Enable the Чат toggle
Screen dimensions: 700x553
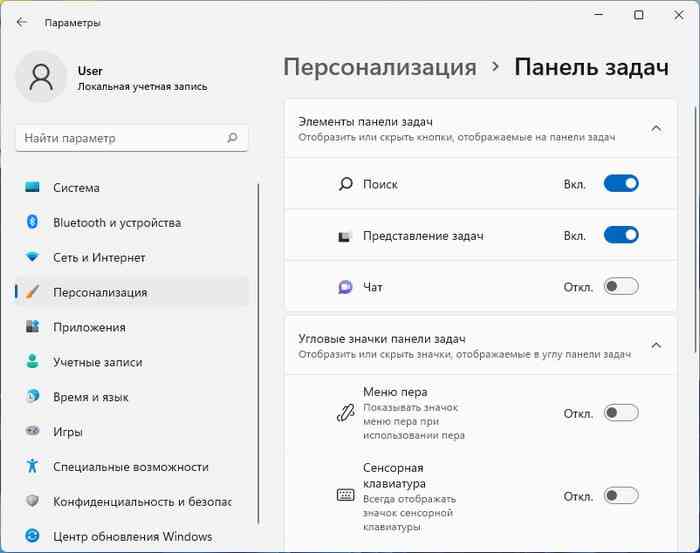tap(621, 286)
